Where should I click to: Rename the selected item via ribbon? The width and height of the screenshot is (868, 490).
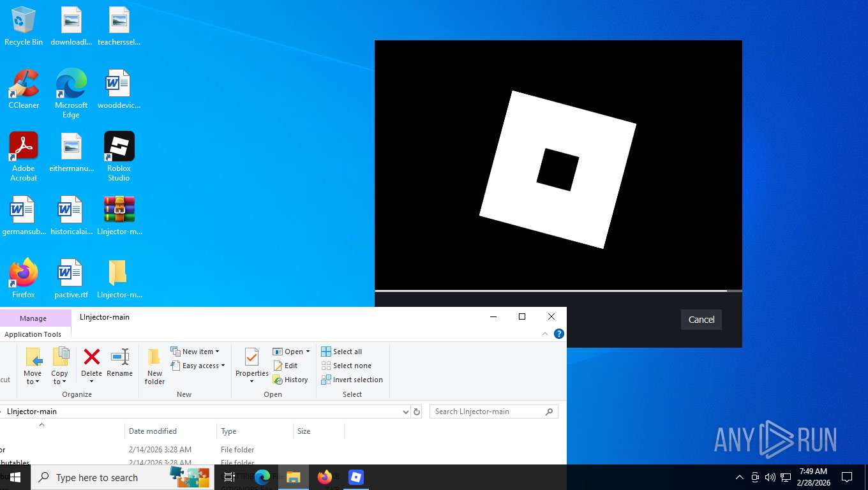coord(119,363)
